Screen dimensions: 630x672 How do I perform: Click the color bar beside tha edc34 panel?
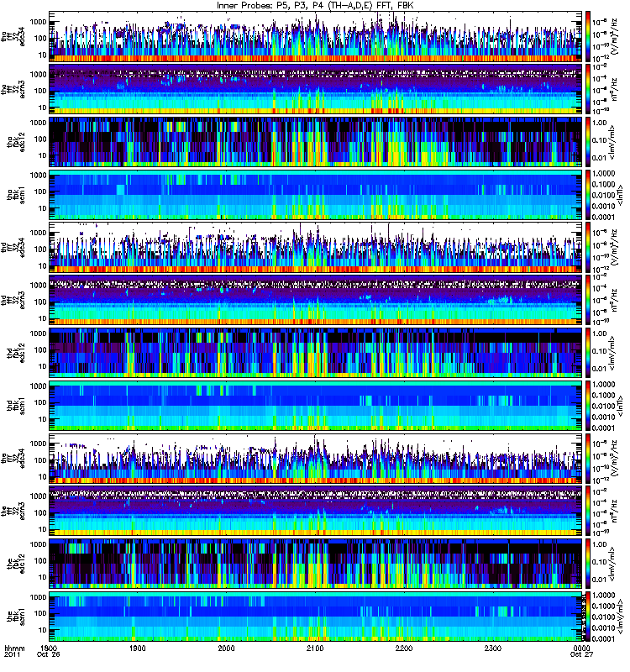pyautogui.click(x=588, y=37)
